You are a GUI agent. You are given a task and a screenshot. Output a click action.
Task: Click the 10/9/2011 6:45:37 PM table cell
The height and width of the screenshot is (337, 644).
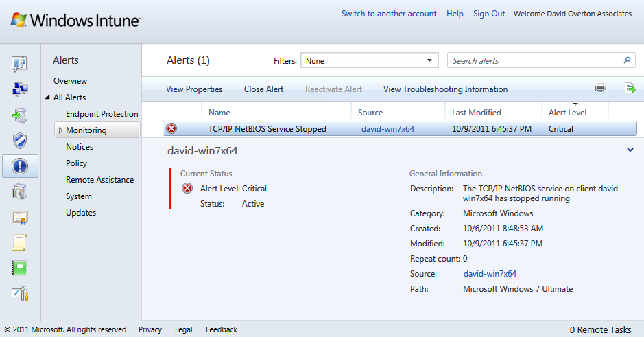(x=492, y=129)
